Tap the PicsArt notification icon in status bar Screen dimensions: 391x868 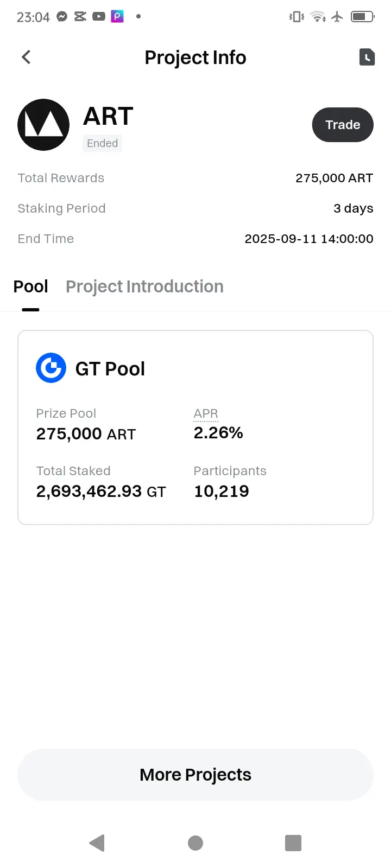(117, 17)
